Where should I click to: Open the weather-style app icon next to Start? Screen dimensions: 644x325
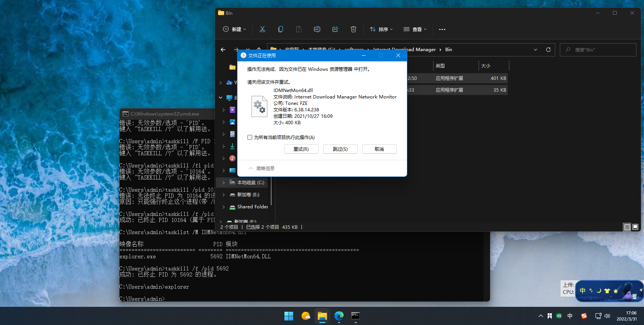[306, 316]
